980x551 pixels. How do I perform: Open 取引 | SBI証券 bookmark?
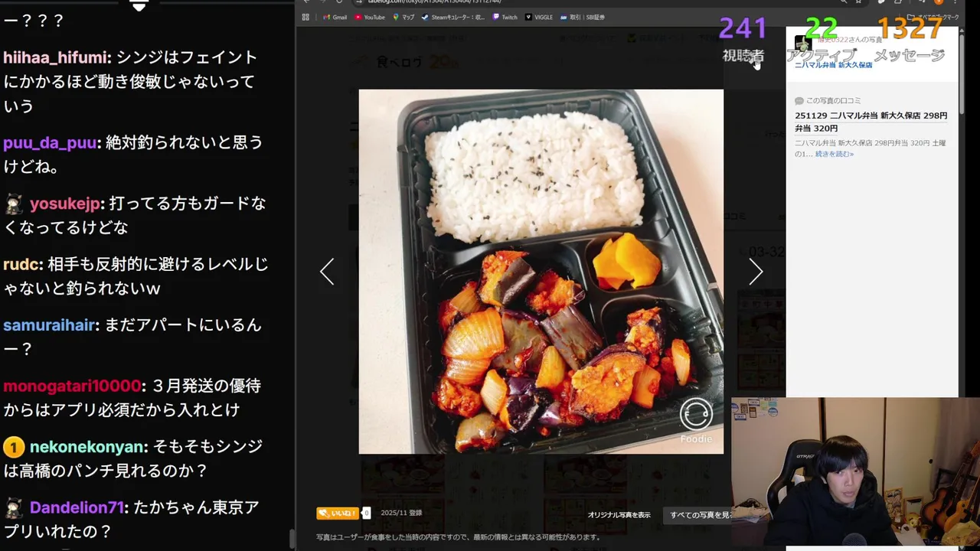tap(583, 17)
